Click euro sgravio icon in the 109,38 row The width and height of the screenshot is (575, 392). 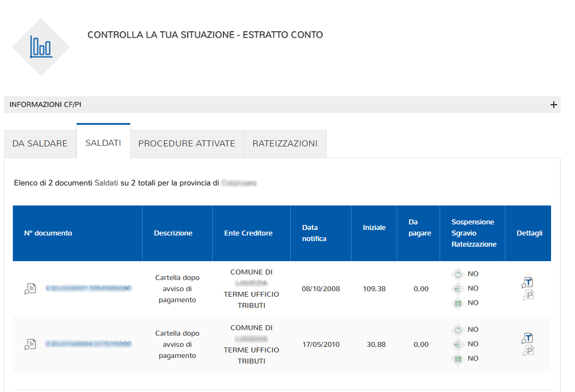pos(458,288)
